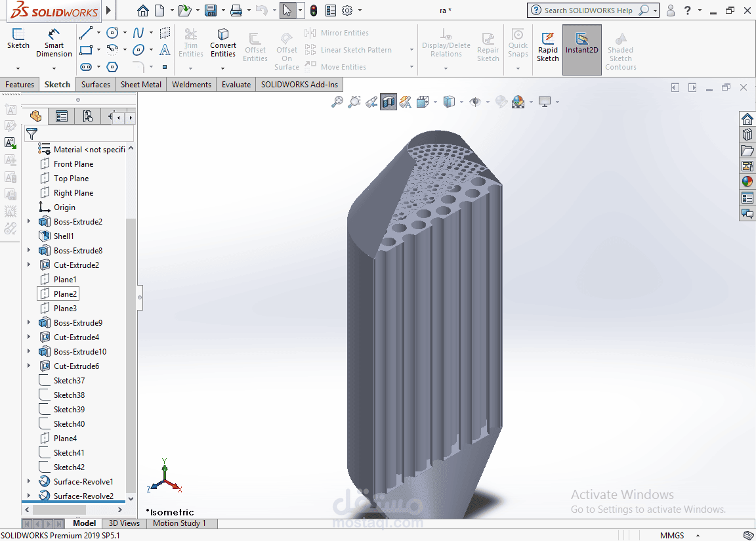Image resolution: width=756 pixels, height=541 pixels.
Task: Expand the Boss-Extrude2 feature node
Action: pyautogui.click(x=28, y=221)
